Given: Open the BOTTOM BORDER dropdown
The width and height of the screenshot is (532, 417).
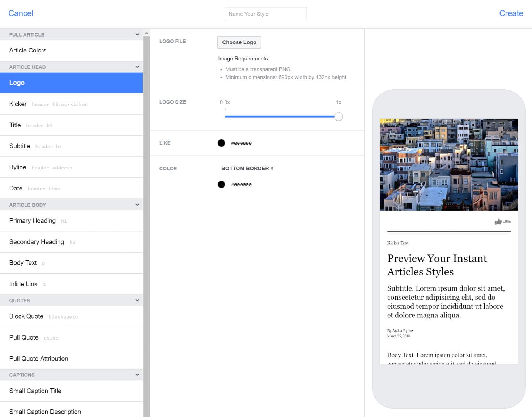Looking at the screenshot, I should coord(247,168).
